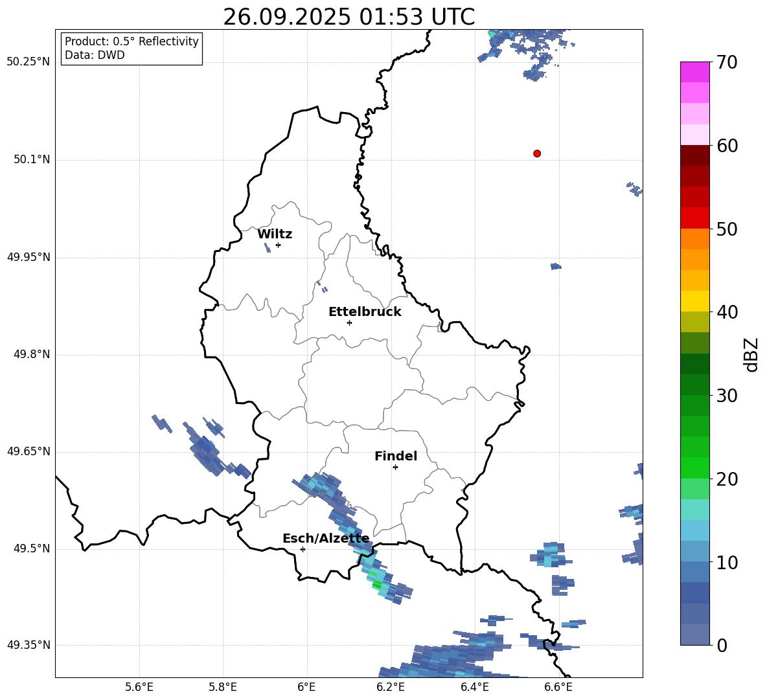767x700 pixels.
Task: Click the 6.4°E longitude label
Action: click(x=474, y=687)
